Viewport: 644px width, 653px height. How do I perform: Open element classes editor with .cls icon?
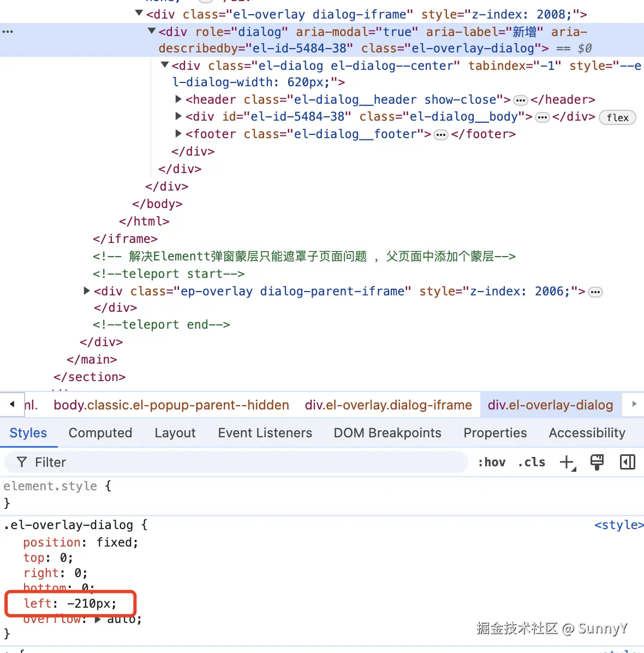[x=531, y=462]
